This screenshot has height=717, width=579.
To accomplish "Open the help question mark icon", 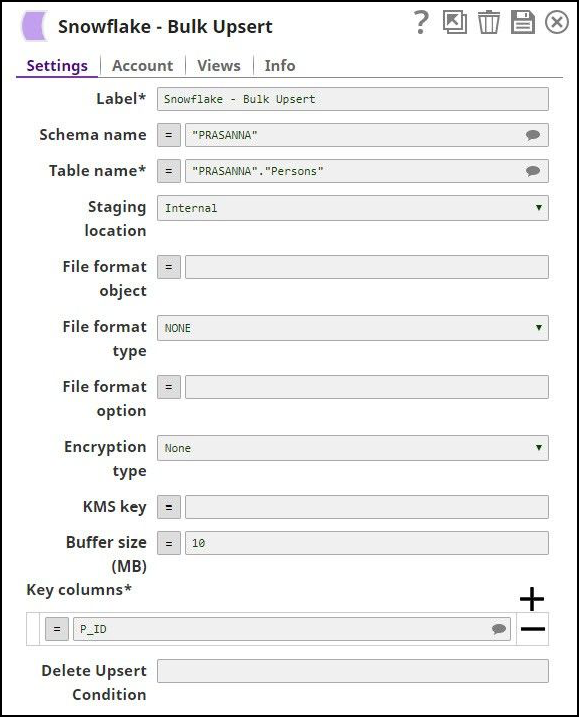I will 421,22.
